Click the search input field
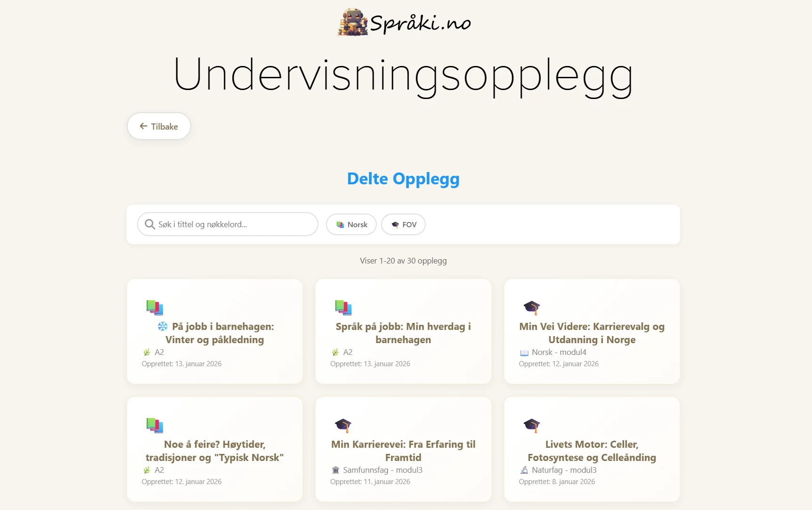Viewport: 812px width, 510px height. [x=227, y=224]
